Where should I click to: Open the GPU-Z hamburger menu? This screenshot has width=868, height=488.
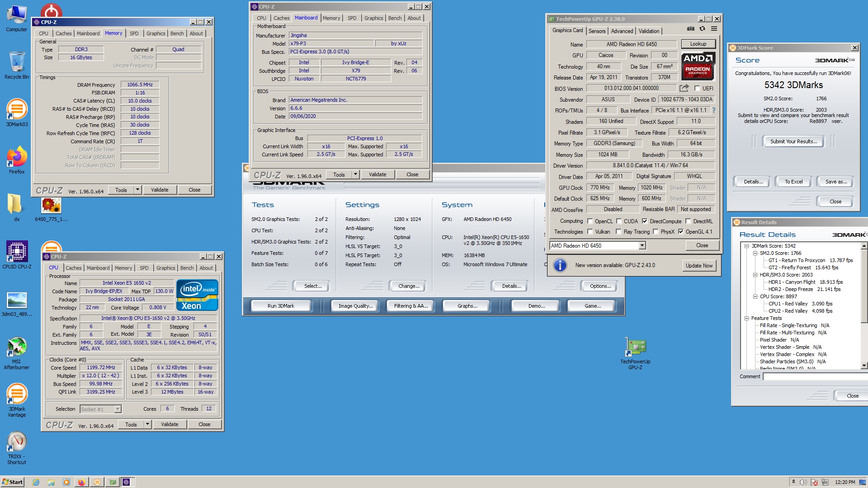(714, 28)
